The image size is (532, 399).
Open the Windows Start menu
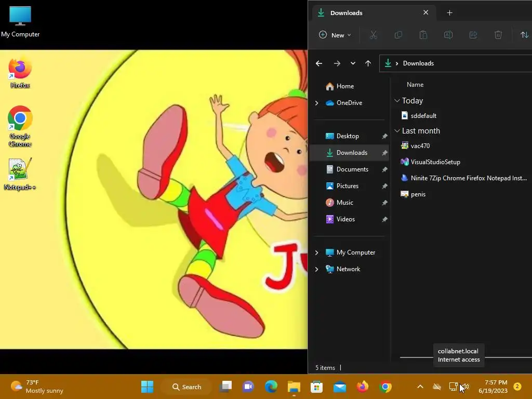coord(147,387)
